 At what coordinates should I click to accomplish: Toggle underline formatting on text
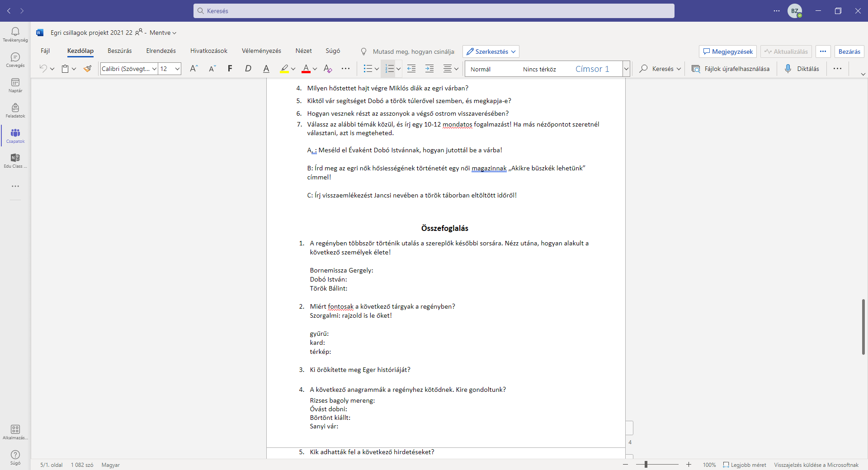click(266, 69)
